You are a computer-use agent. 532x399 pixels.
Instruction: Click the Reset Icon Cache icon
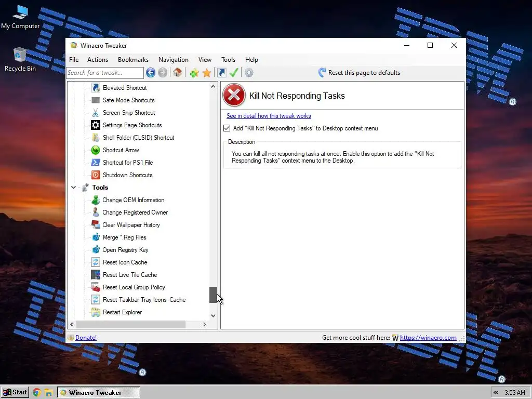click(96, 262)
